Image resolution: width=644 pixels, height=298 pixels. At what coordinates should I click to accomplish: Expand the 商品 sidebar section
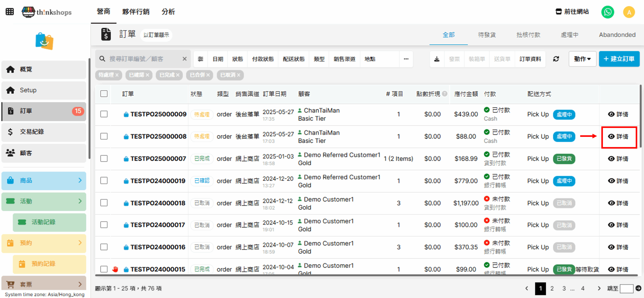[x=44, y=180]
